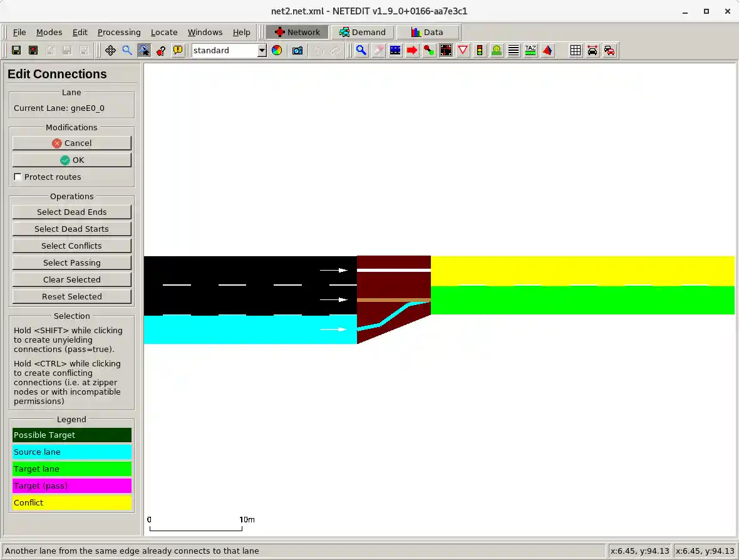Switch to the Data supermode

pos(428,33)
